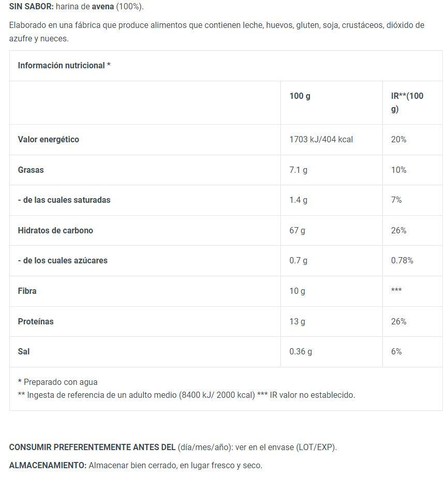Select the '7.1 g' fat value
The image size is (448, 477).
tap(298, 170)
